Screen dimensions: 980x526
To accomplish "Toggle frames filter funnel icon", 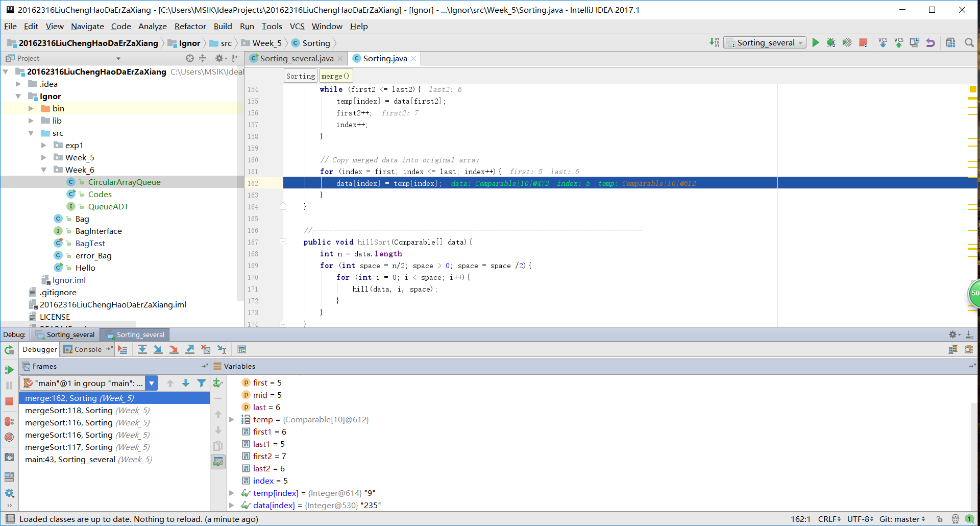I will click(x=202, y=383).
